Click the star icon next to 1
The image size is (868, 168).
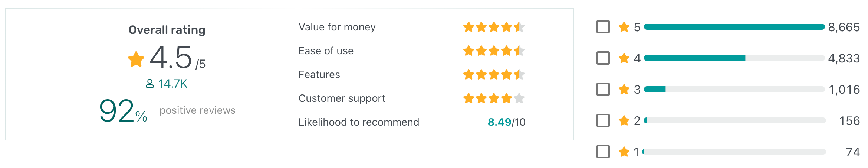pyautogui.click(x=624, y=152)
